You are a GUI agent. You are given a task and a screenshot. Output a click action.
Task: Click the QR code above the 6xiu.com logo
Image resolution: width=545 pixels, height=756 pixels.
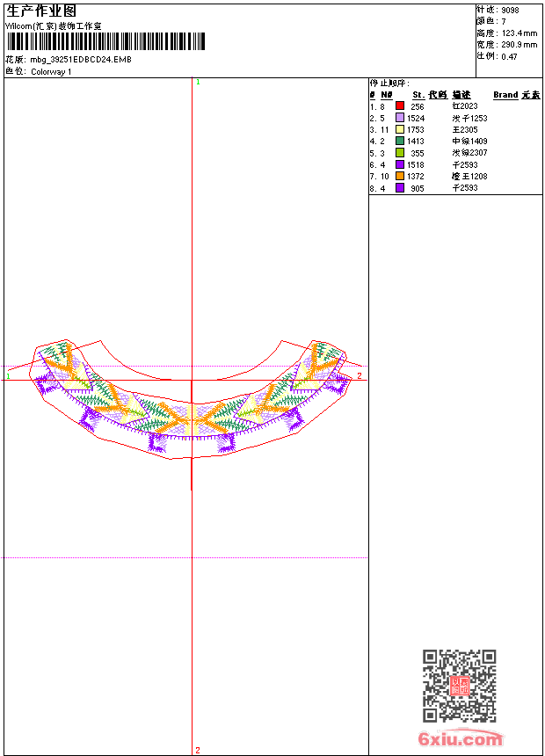pyautogui.click(x=459, y=686)
